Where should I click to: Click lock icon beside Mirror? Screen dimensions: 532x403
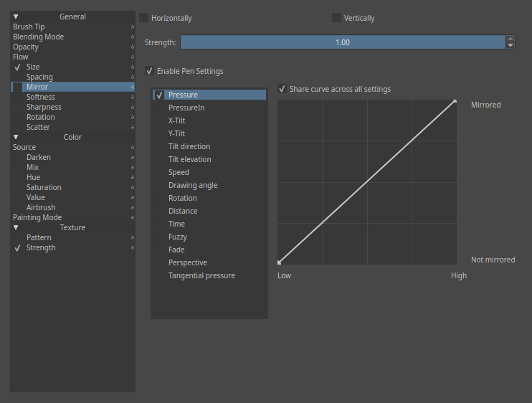[x=133, y=87]
